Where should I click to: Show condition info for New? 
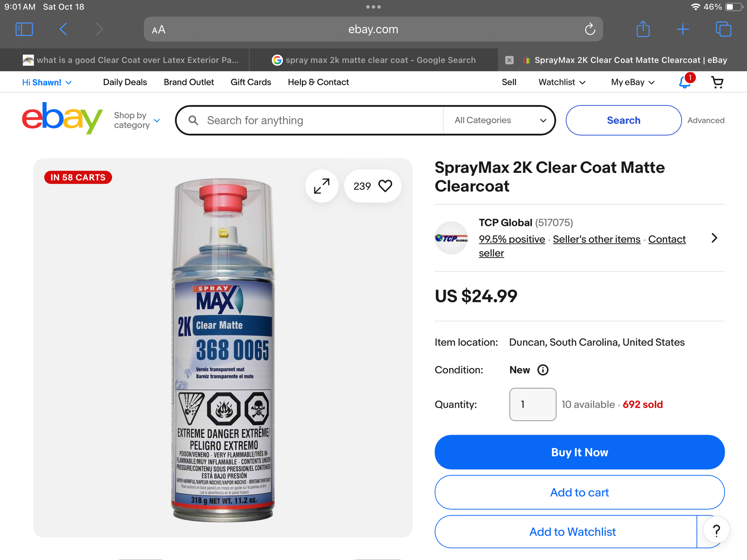pyautogui.click(x=543, y=370)
